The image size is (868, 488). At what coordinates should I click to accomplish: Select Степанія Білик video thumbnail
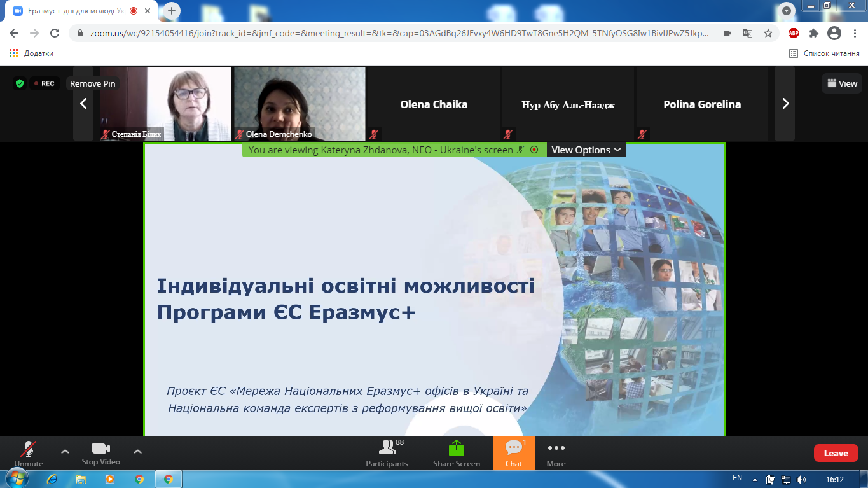[165, 104]
